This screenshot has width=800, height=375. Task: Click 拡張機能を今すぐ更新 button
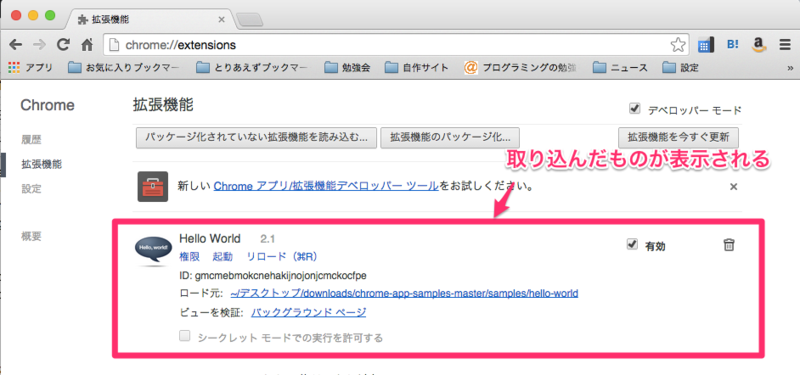click(678, 137)
